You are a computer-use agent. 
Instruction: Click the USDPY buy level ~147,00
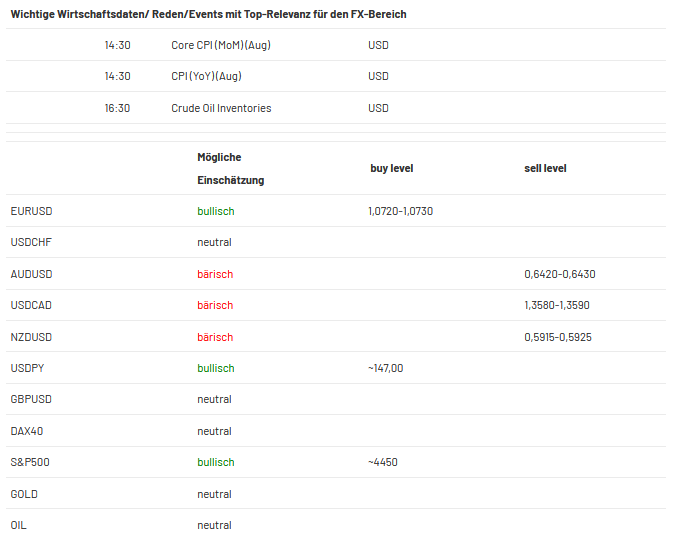coord(386,368)
